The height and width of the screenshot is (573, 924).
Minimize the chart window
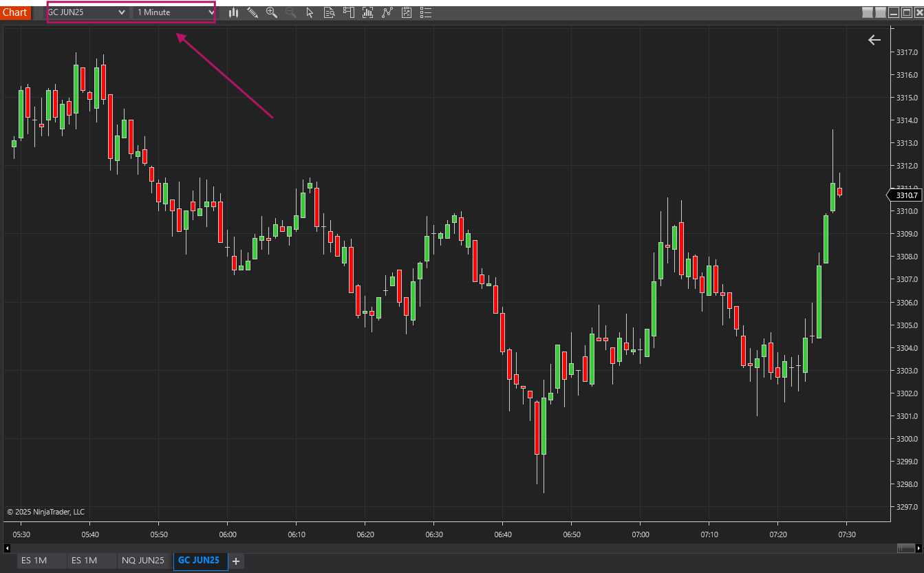pyautogui.click(x=894, y=12)
